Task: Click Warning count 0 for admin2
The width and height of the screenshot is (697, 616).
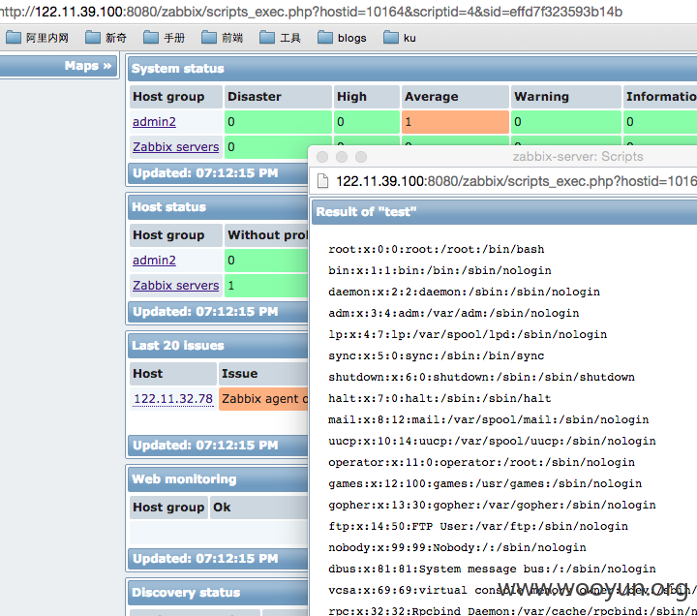Action: click(566, 122)
